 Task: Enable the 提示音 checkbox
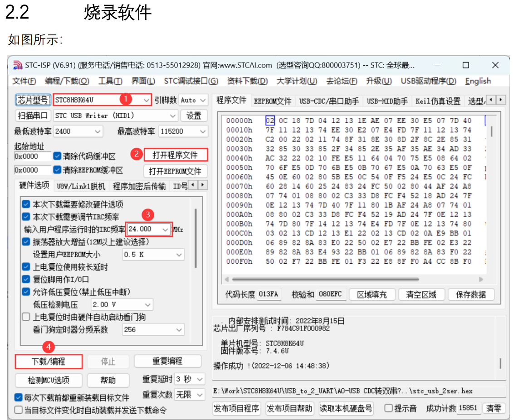[x=388, y=408]
